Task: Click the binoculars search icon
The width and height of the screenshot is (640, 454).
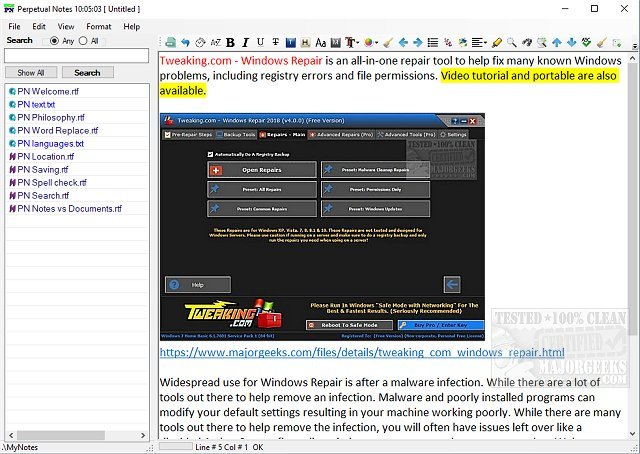Action: coord(527,42)
